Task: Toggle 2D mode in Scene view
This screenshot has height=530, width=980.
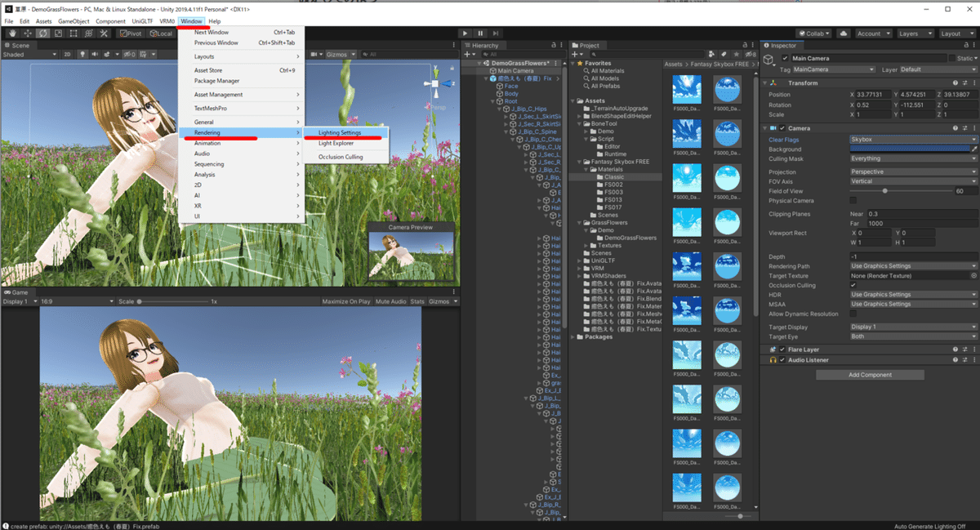Action: [69, 55]
